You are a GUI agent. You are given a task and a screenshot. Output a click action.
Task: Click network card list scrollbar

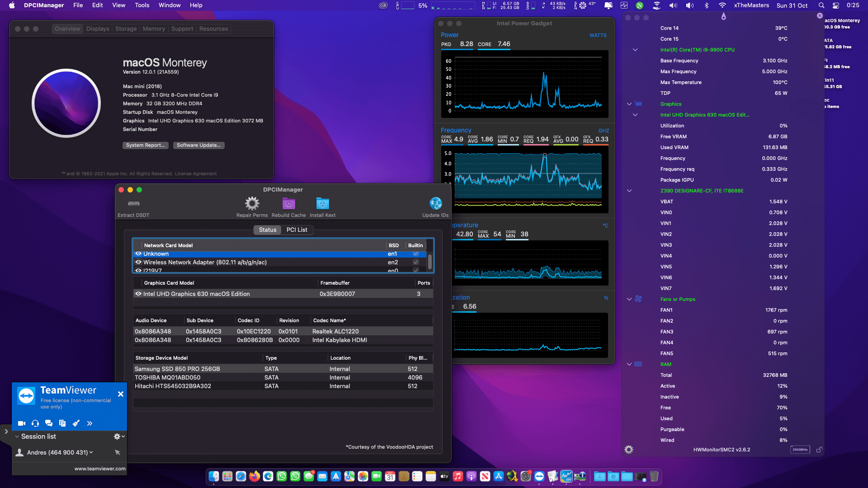point(430,261)
